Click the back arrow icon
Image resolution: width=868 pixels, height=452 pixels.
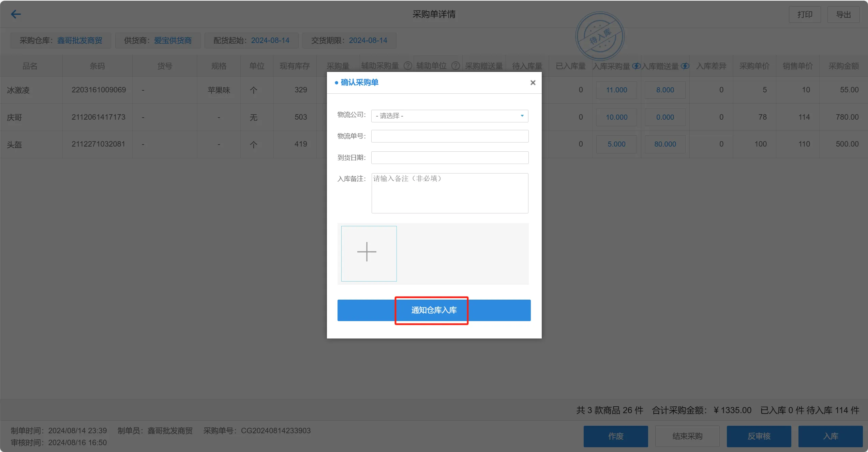16,14
